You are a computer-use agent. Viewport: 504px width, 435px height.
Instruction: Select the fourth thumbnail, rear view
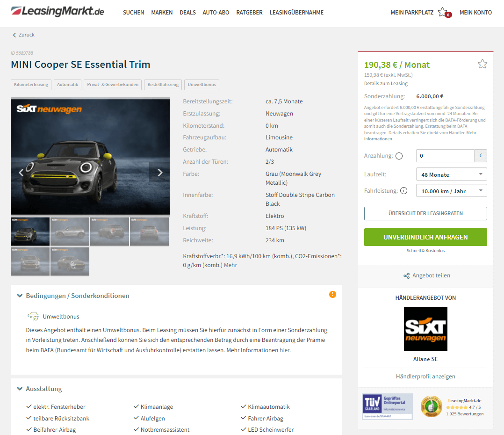(x=149, y=232)
